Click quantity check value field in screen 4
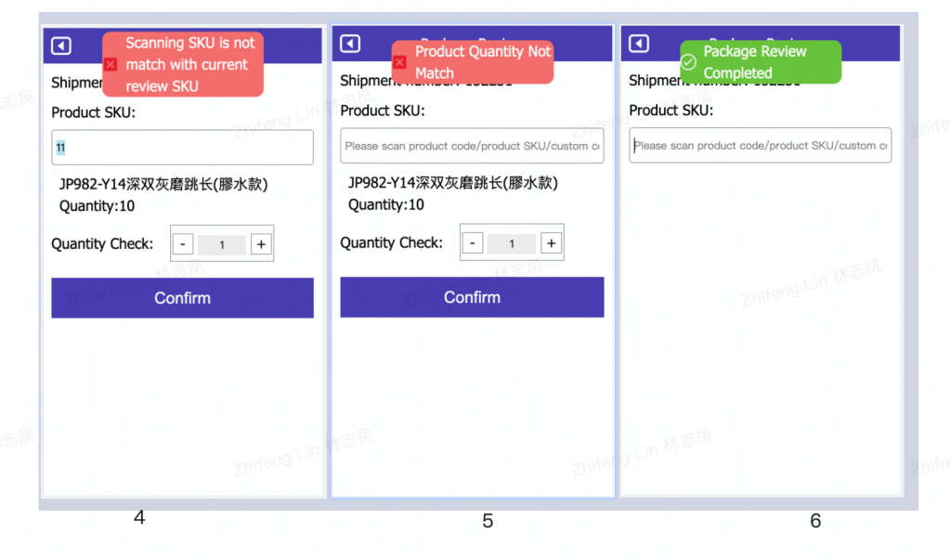 click(x=222, y=244)
